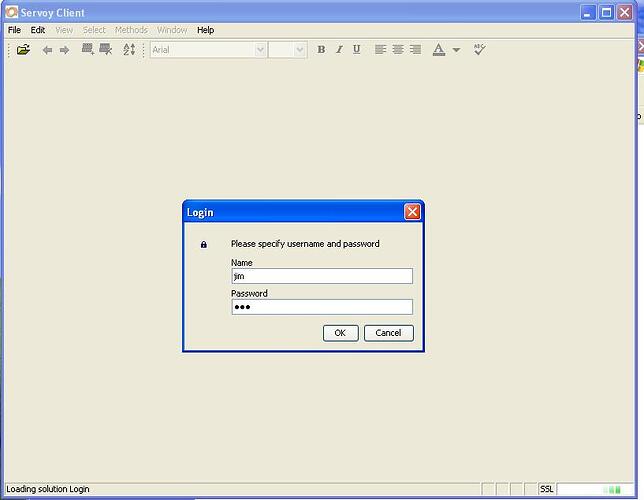Center align text in toolbar
644x500 pixels.
tap(398, 50)
